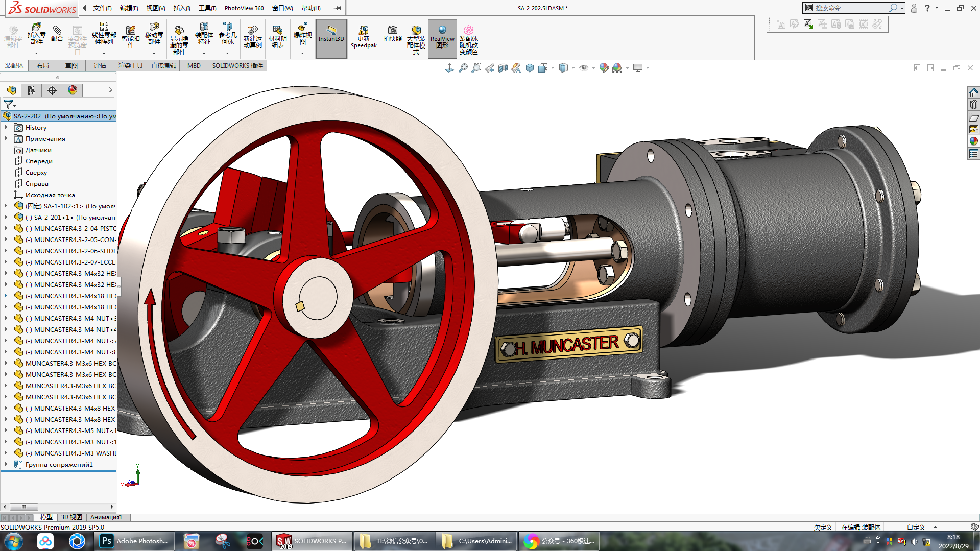Toggle 大型装配体模式 large assembly mode
This screenshot has width=980, height=551.
tap(416, 39)
